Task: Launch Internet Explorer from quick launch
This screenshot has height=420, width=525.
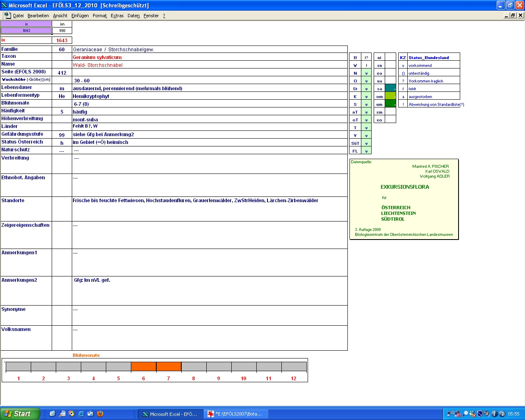Action: pos(81,414)
